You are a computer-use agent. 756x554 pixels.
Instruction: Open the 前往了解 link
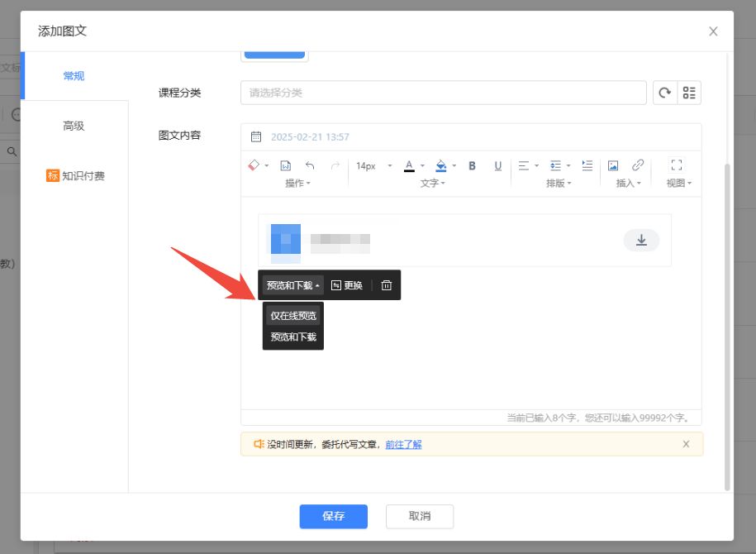pyautogui.click(x=403, y=444)
